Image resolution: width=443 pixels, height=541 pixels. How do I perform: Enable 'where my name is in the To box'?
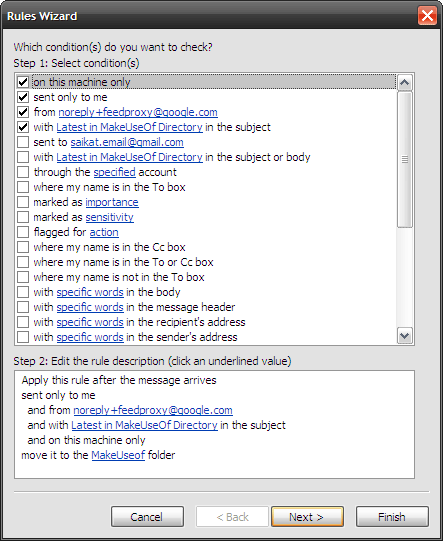pos(23,187)
